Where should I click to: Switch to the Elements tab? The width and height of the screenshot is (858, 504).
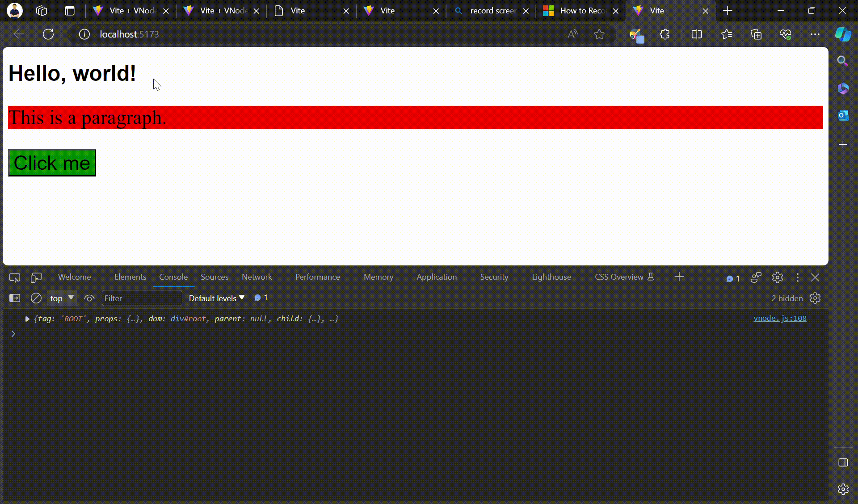point(130,277)
